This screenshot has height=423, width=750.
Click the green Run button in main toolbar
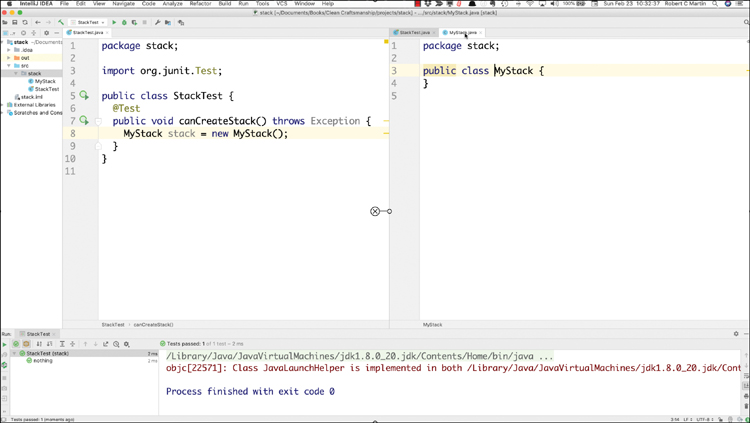coord(114,22)
